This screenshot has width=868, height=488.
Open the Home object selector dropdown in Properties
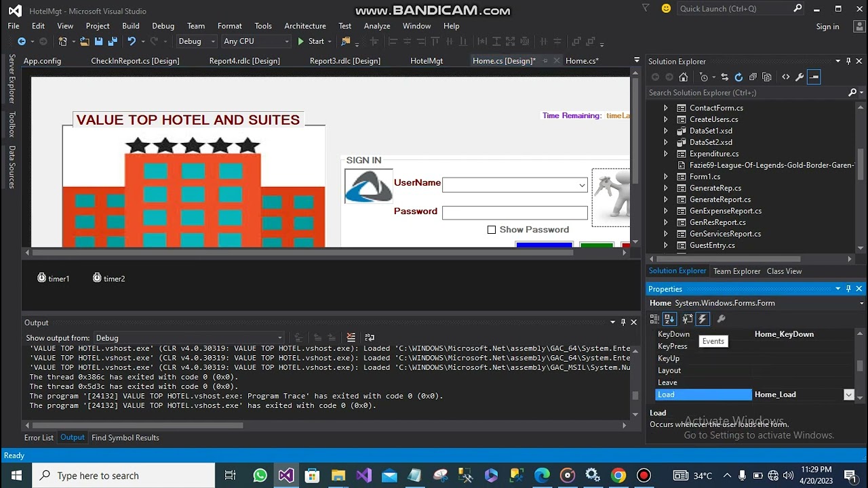point(861,303)
